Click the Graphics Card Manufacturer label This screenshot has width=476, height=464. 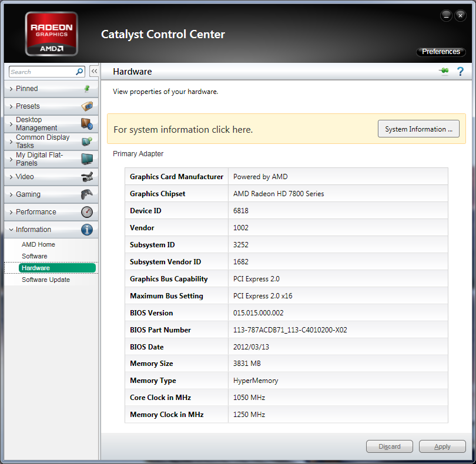point(176,177)
